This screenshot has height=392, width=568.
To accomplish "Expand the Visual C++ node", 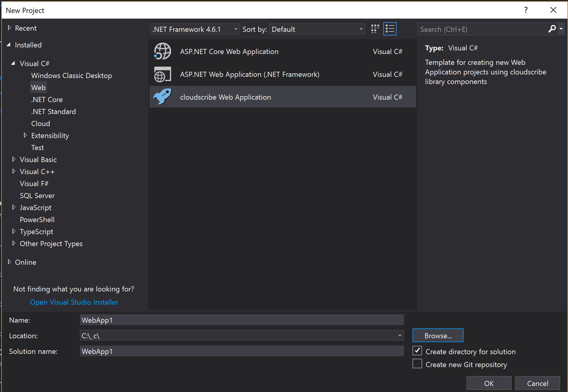I will coord(14,171).
